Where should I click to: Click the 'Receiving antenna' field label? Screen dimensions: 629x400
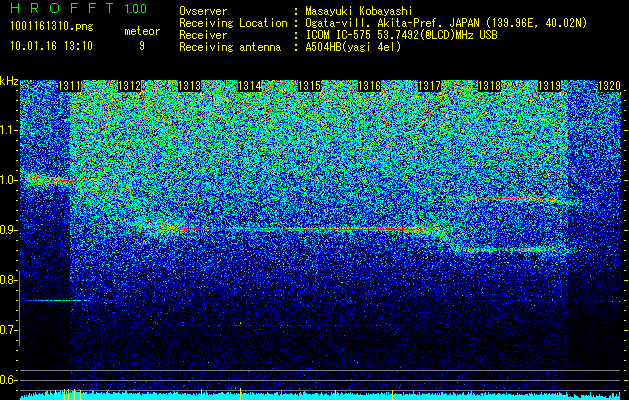(230, 47)
